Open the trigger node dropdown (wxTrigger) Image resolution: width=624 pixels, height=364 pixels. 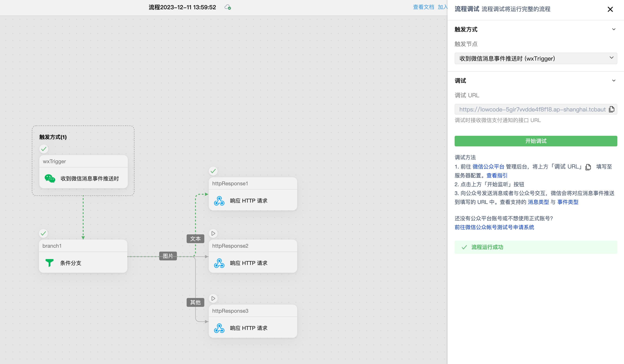click(536, 58)
